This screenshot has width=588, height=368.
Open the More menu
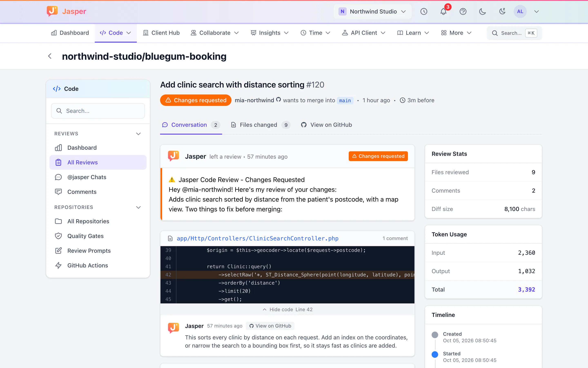[x=456, y=33]
